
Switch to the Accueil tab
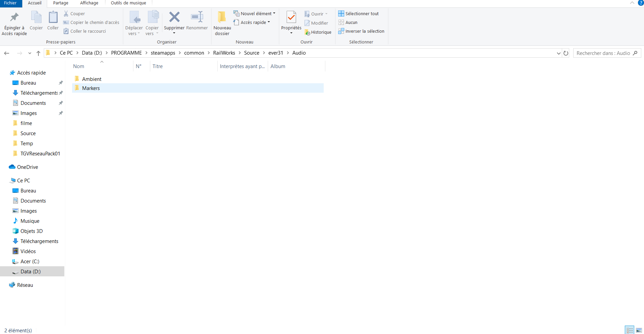pyautogui.click(x=35, y=3)
